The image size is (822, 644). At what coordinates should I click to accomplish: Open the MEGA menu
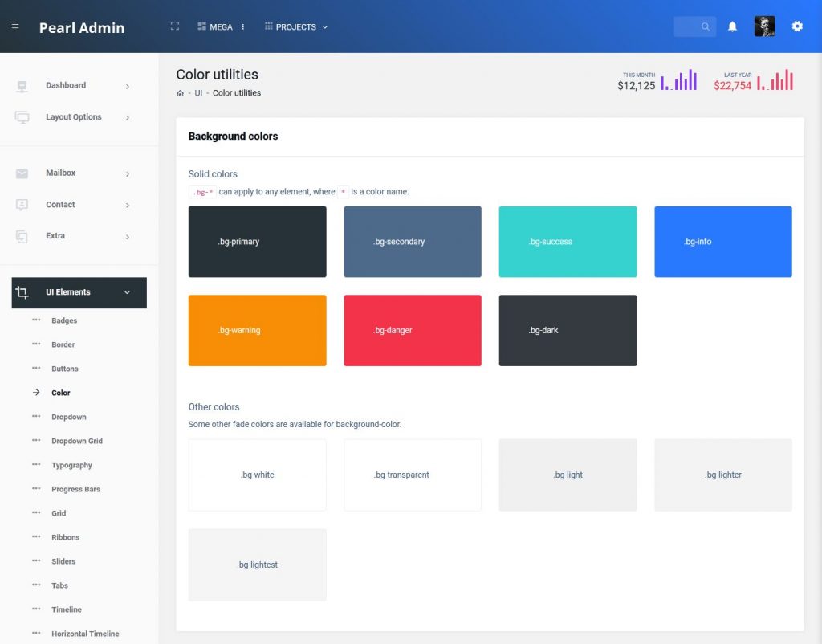[215, 26]
